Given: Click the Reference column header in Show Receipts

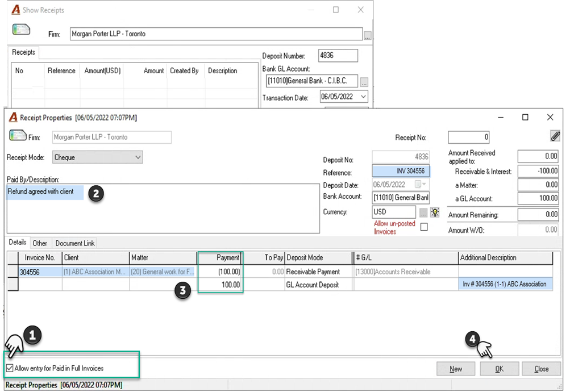Looking at the screenshot, I should pyautogui.click(x=61, y=70).
